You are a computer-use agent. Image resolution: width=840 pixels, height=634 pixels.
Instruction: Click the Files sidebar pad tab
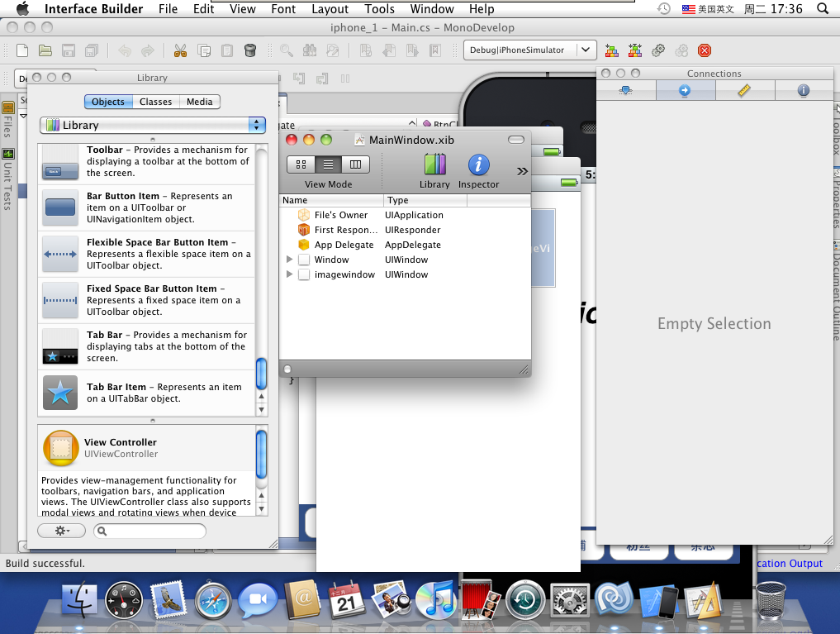(8, 120)
